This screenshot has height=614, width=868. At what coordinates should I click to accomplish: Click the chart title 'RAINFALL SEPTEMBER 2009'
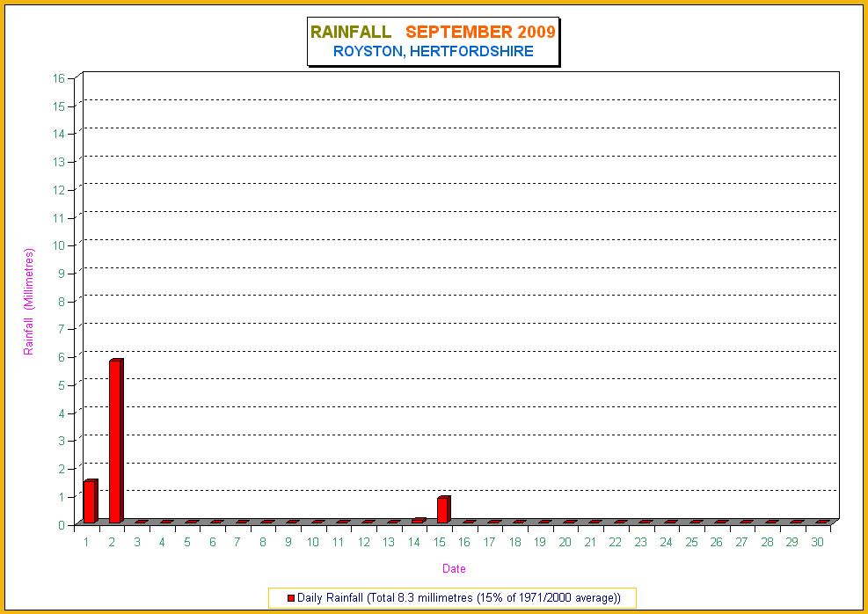[433, 32]
